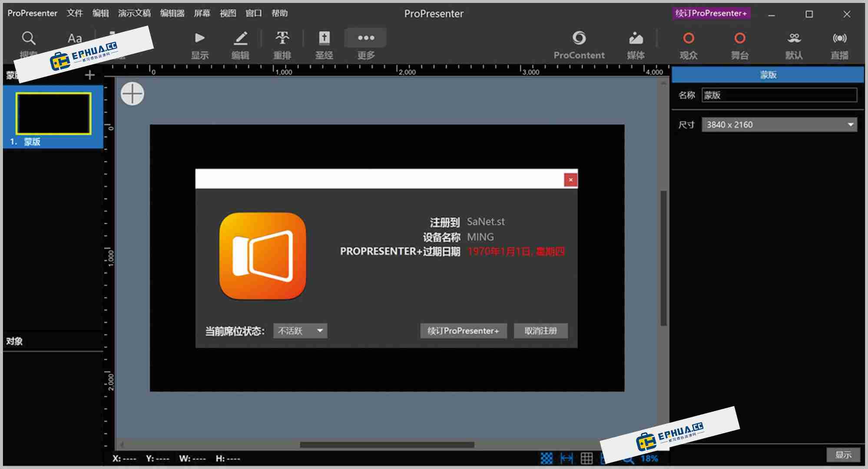This screenshot has height=469, width=868.
Task: Open the 帮助 (Help) menu
Action: tap(279, 13)
